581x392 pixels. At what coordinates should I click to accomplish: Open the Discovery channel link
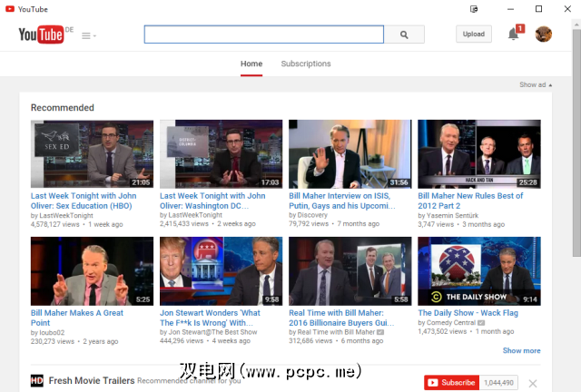point(312,215)
